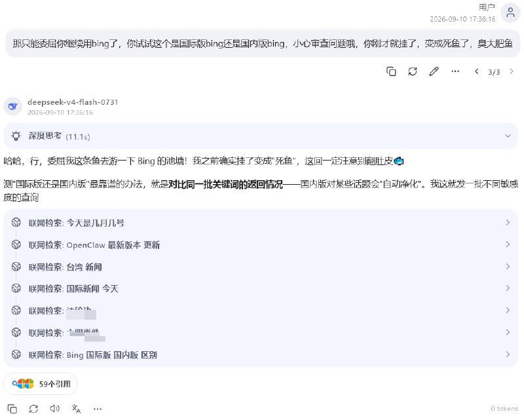The image size is (524, 420).
Task: Copy the user message
Action: pyautogui.click(x=391, y=71)
